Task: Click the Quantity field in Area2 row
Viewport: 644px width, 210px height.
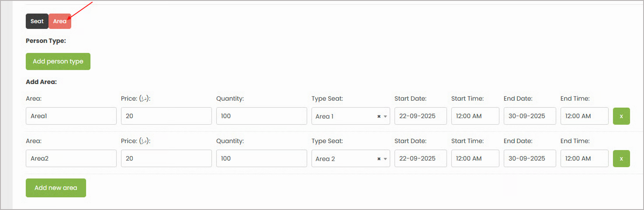Action: coord(262,158)
